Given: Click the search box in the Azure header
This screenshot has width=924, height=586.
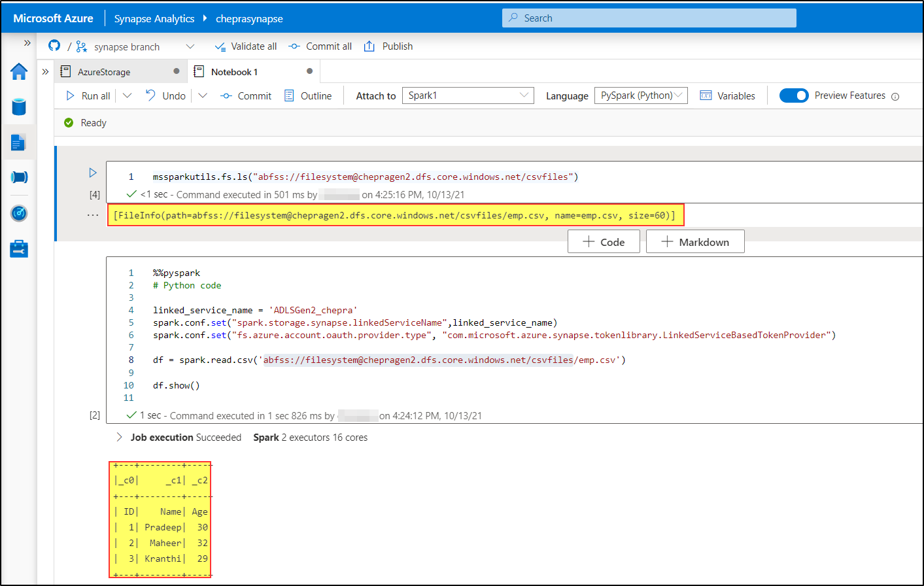Looking at the screenshot, I should click(649, 18).
